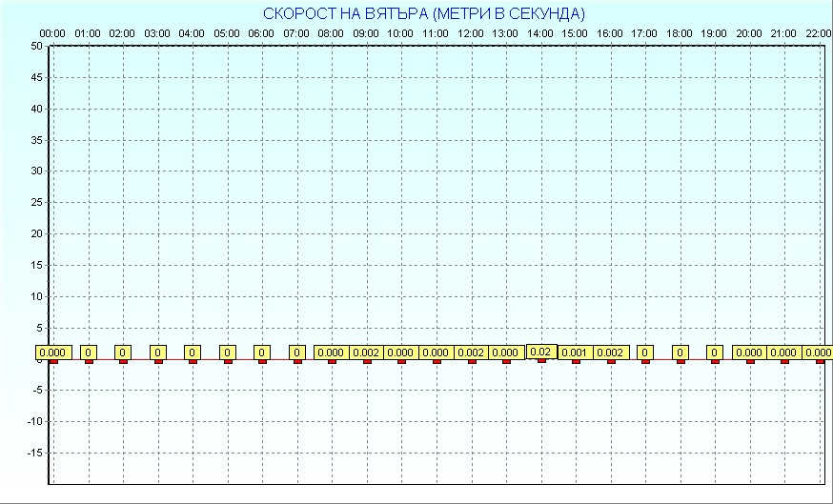Click the 00:00 time axis label
Image resolution: width=833 pixels, height=504 pixels.
52,33
